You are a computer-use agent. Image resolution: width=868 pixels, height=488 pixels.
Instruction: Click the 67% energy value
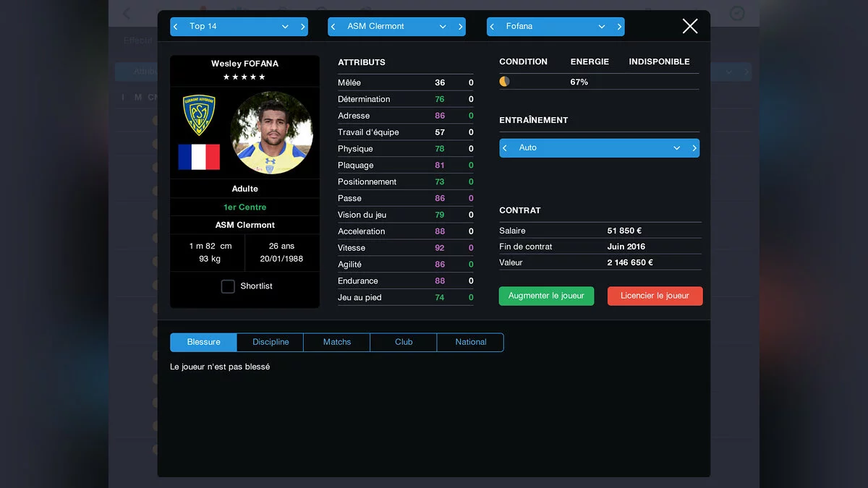tap(579, 82)
